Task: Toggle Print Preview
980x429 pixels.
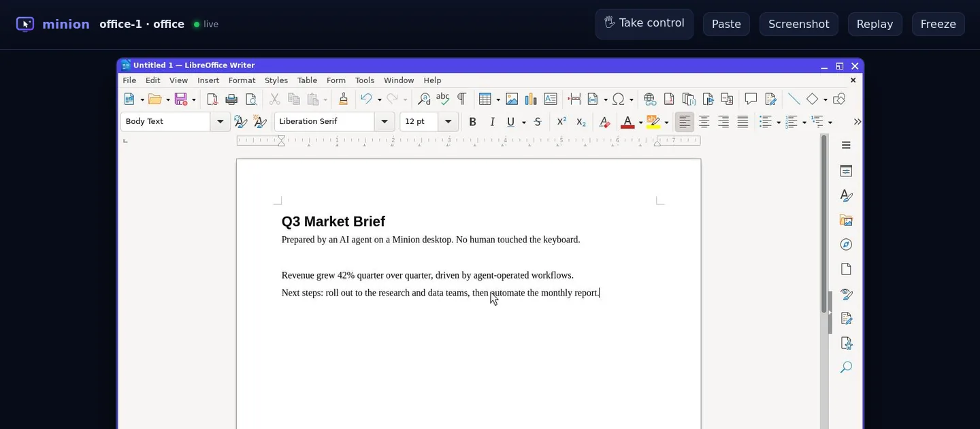Action: click(x=251, y=99)
